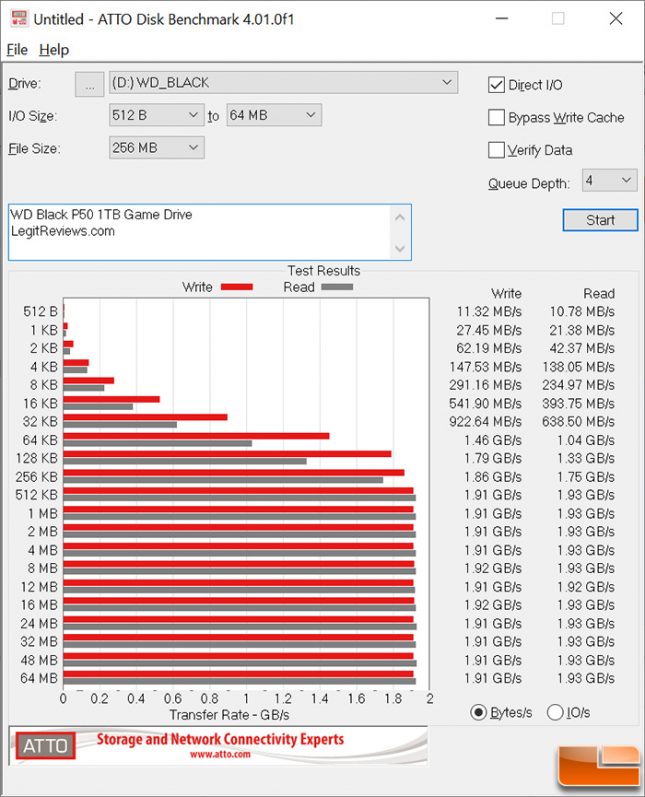Open the Help menu

point(54,50)
